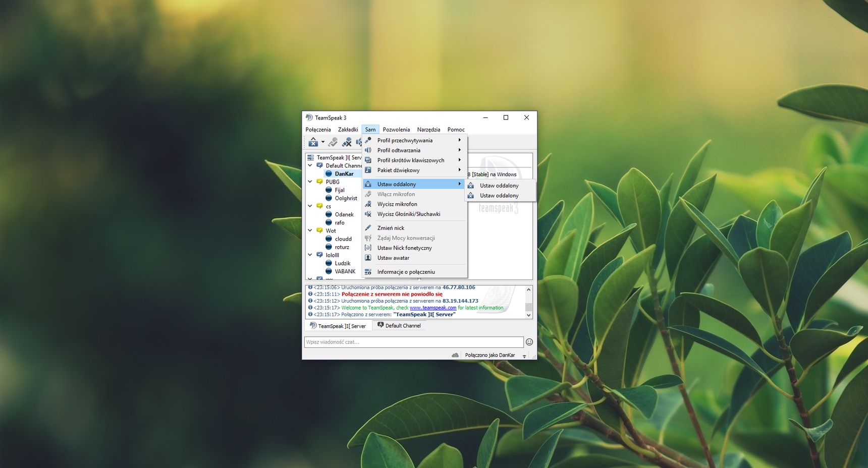The height and width of the screenshot is (468, 868).
Task: Open the emoticon smiley picker
Action: pos(529,342)
